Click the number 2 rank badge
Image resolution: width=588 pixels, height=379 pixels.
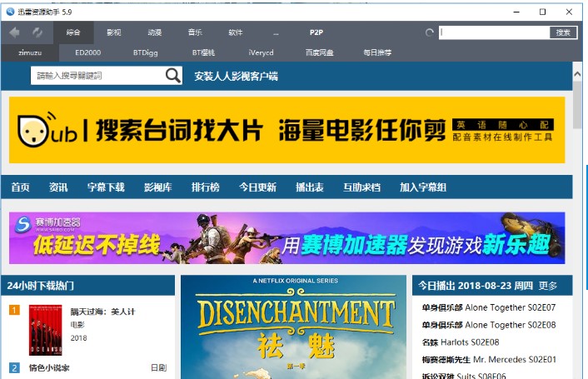[14, 367]
